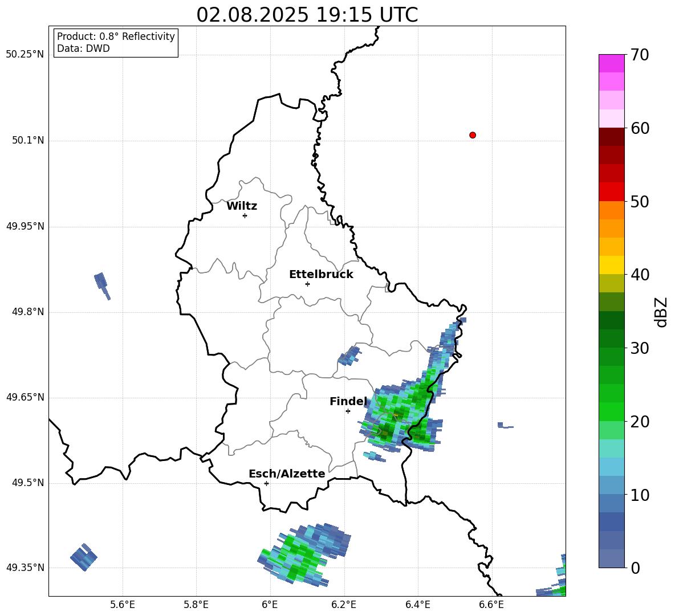Click the red dot radar marker
The image size is (675, 616).
(473, 135)
